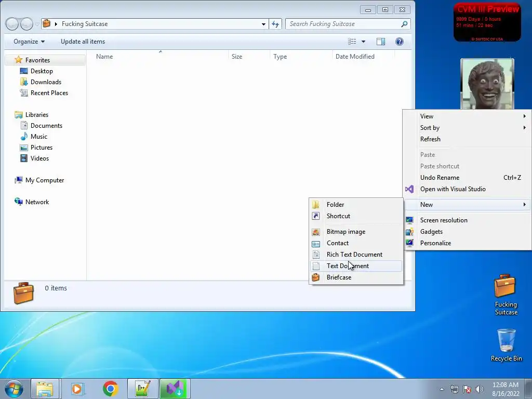The height and width of the screenshot is (399, 532).
Task: Sort by the Size column header
Action: coord(237,56)
